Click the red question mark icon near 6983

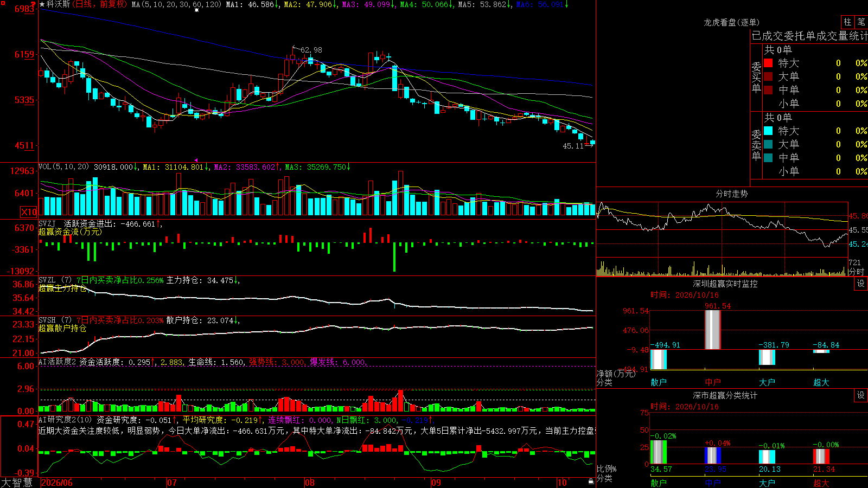click(x=33, y=4)
